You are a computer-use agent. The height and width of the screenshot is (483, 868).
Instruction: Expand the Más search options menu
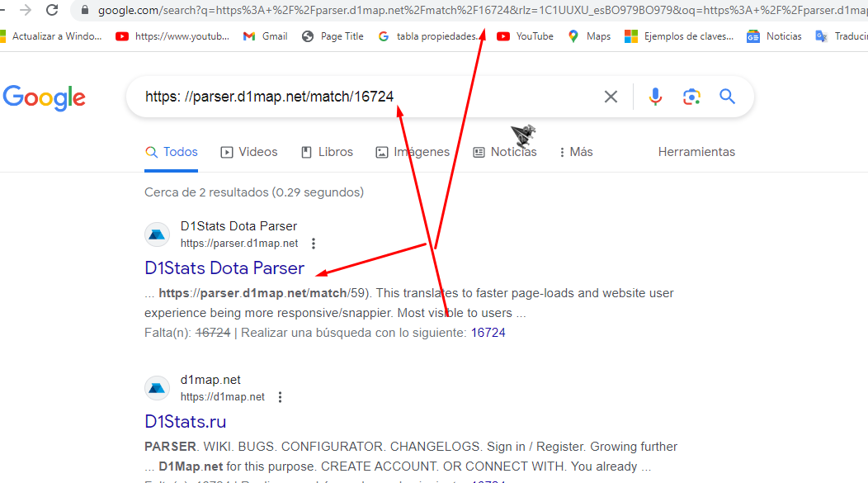point(576,152)
